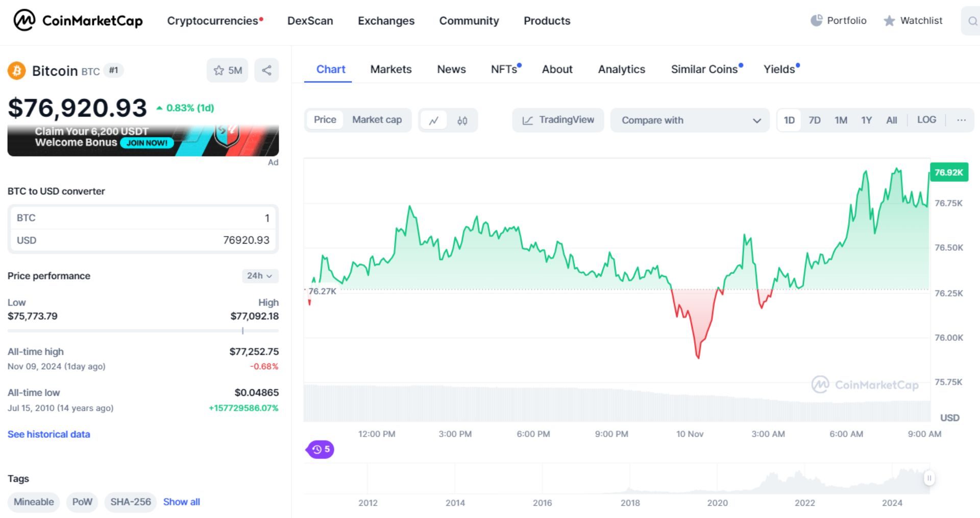Share the Bitcoin page
Screen dimensions: 980x518
[266, 70]
